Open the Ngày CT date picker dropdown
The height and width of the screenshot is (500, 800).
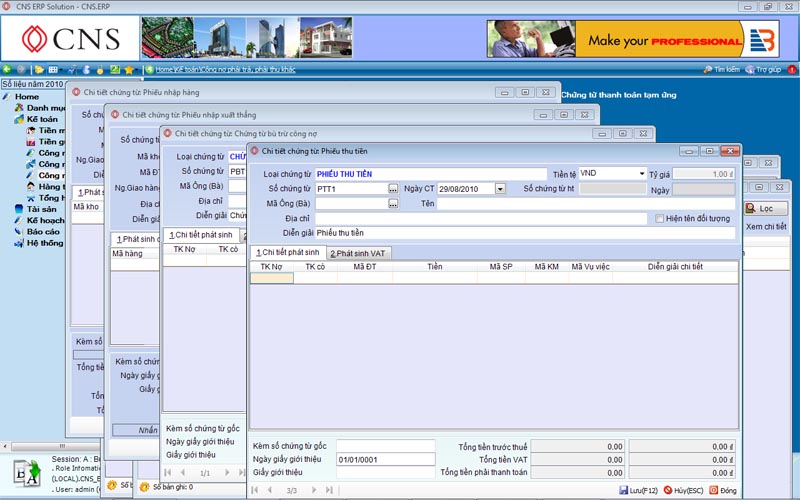pos(500,189)
